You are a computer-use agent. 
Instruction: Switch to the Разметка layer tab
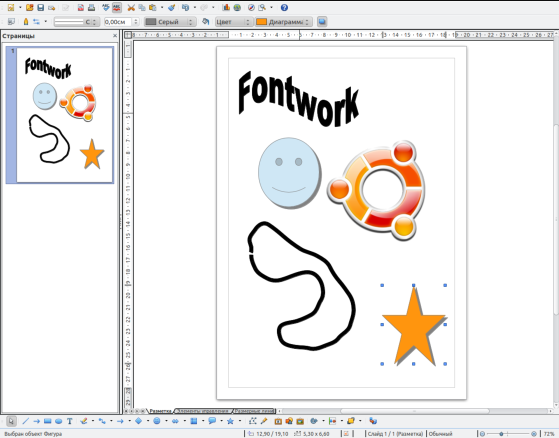(160, 411)
